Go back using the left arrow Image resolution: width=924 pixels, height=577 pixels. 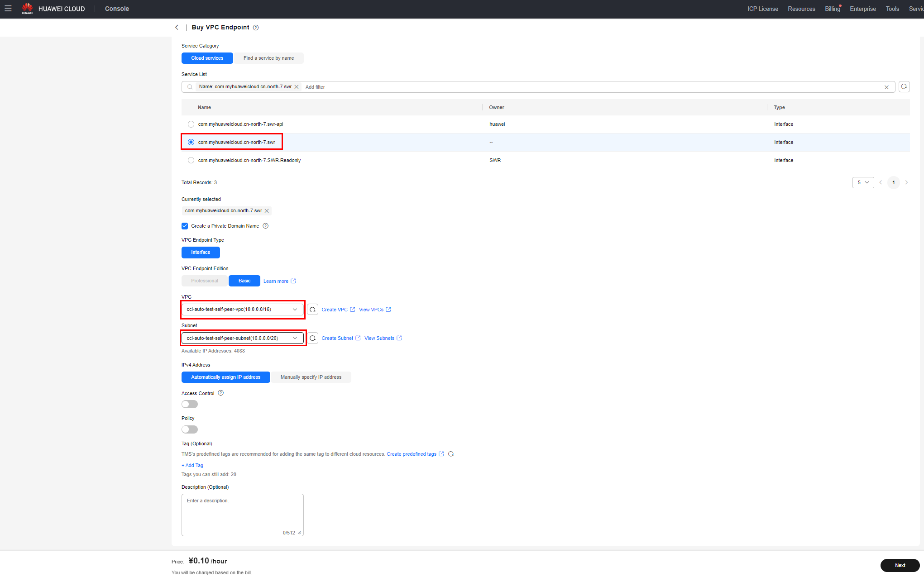177,27
